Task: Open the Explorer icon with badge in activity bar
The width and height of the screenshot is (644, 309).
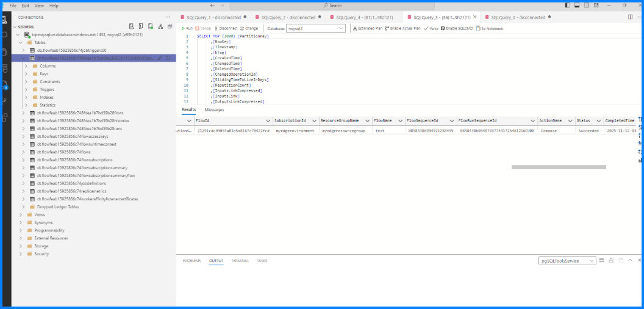Action: coord(5,85)
